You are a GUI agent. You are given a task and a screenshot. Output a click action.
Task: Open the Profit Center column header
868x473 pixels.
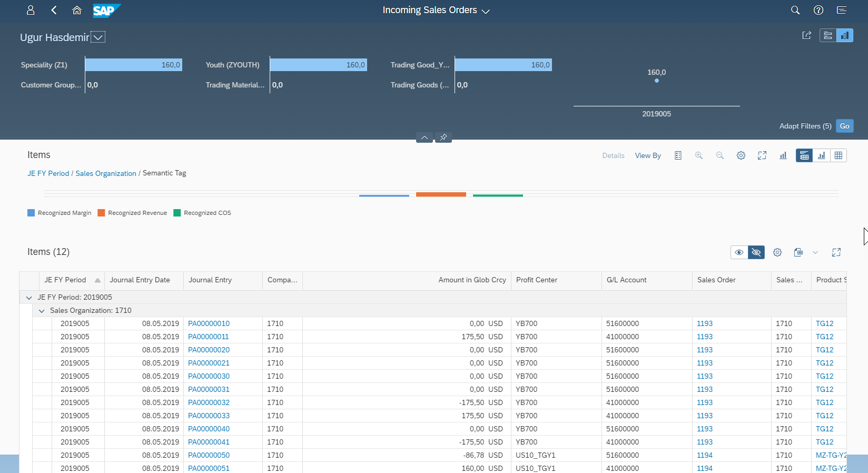[556, 280]
